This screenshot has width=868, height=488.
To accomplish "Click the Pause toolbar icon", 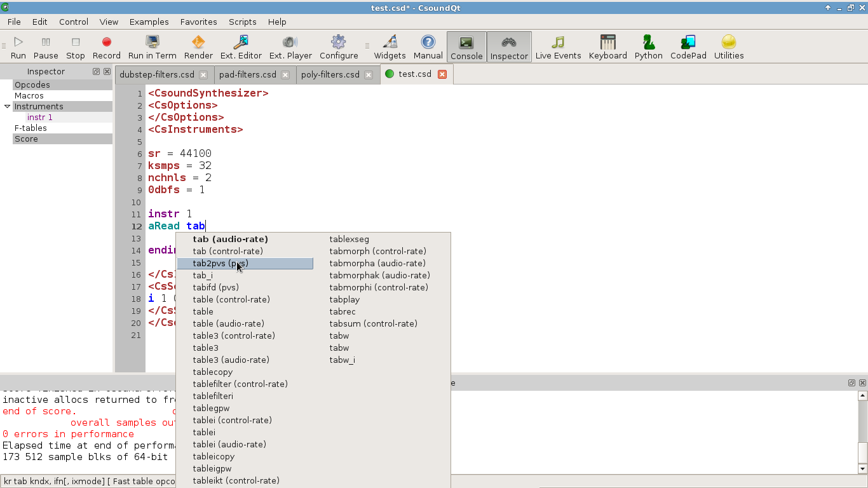I will tap(46, 47).
